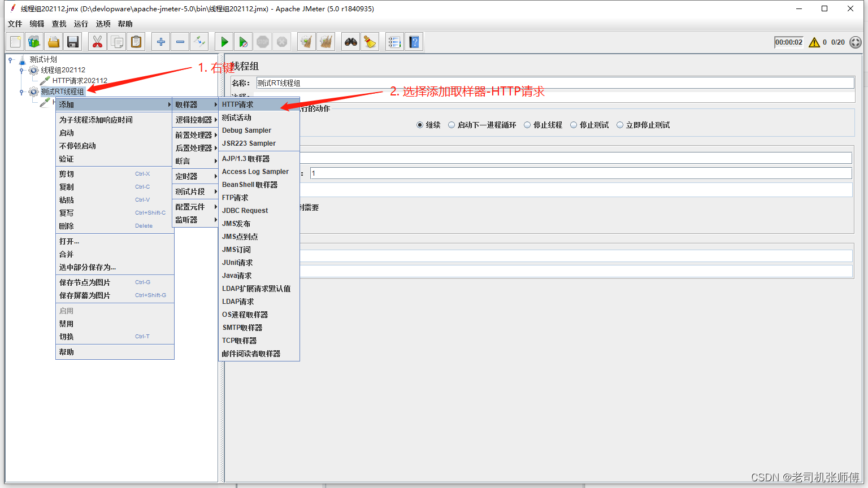Choose 邮件阅读者取样器 from the sampler list
The height and width of the screenshot is (488, 868).
pos(259,354)
